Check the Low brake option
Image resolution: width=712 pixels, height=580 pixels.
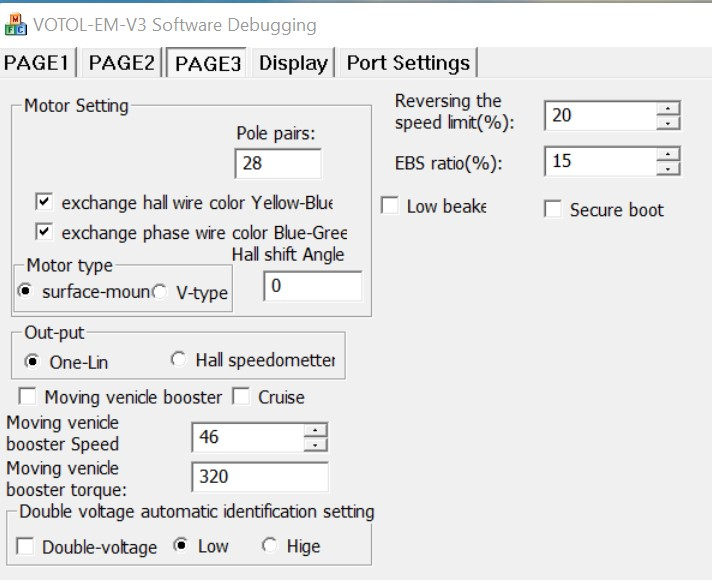(390, 206)
